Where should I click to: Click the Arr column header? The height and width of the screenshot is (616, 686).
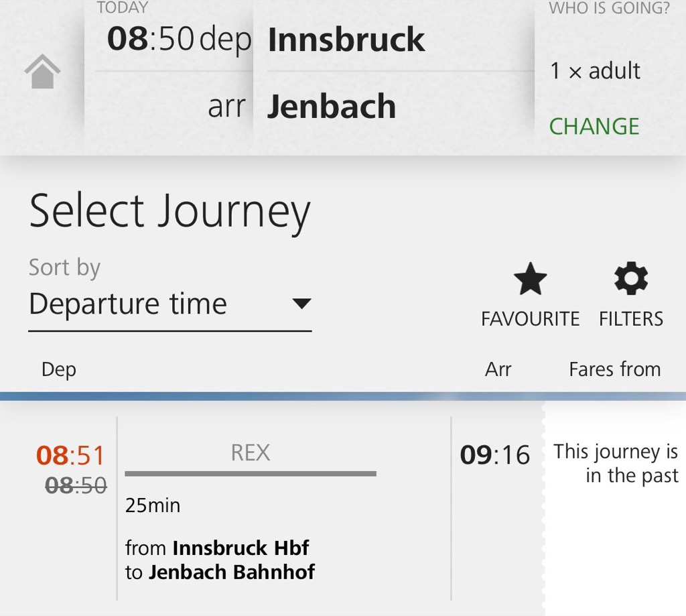498,369
